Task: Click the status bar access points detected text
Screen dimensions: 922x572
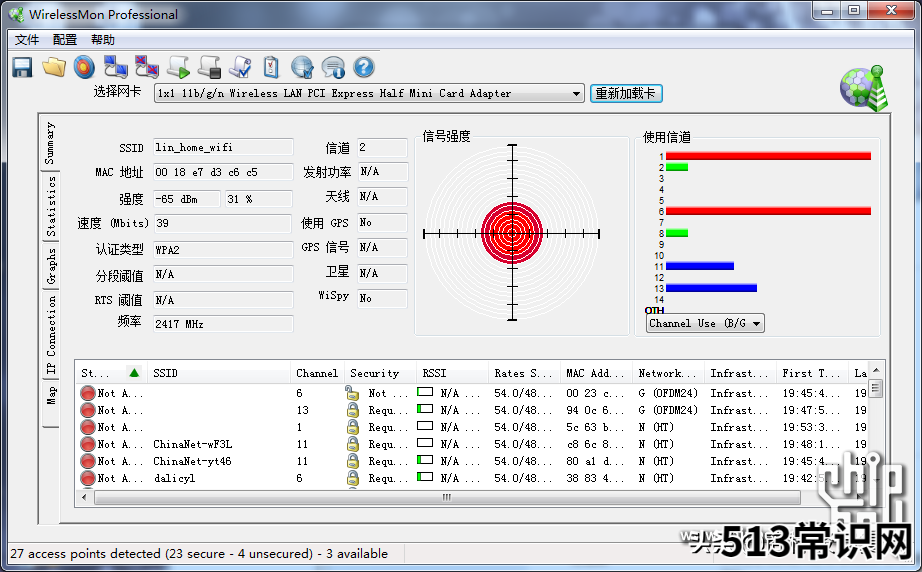Action: [x=199, y=554]
